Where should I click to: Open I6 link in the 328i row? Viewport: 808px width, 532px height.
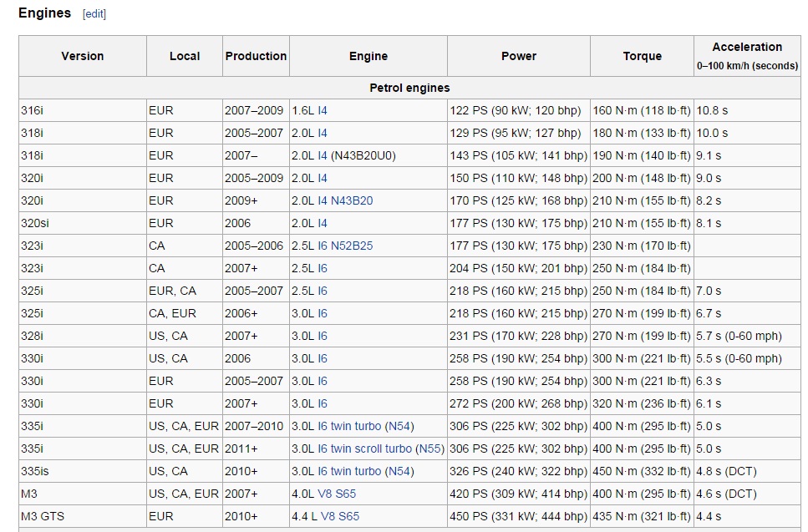[x=323, y=336]
